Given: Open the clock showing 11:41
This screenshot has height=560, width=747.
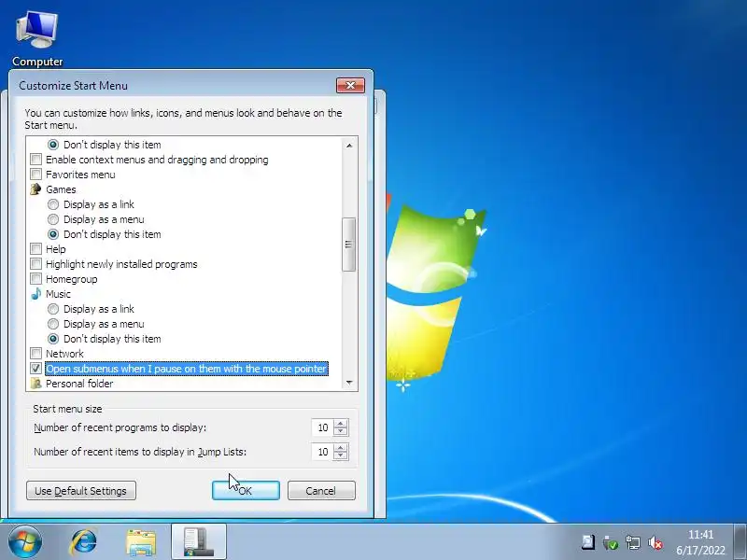Looking at the screenshot, I should [x=701, y=542].
